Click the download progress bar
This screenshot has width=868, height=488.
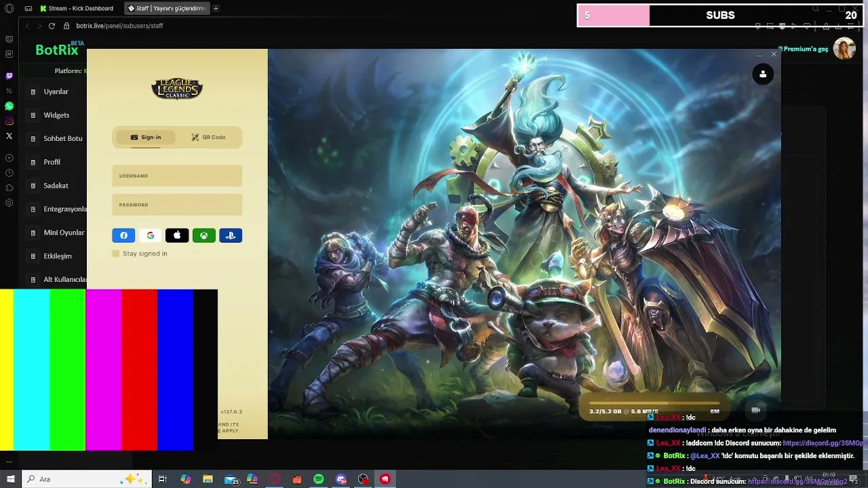click(x=654, y=403)
